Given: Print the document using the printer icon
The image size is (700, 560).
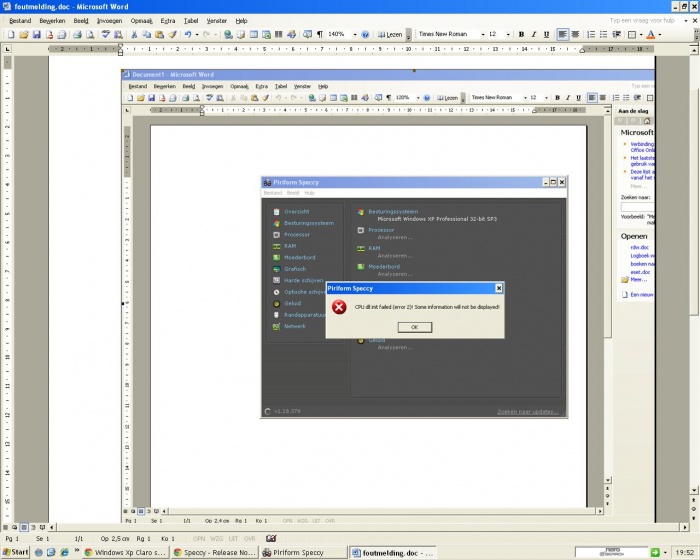Looking at the screenshot, I should (x=77, y=34).
